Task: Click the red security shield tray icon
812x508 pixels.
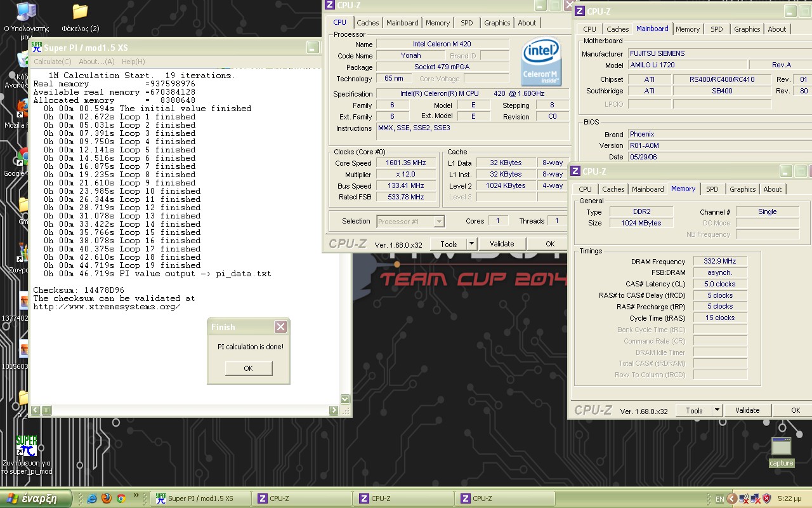Action: pyautogui.click(x=766, y=499)
